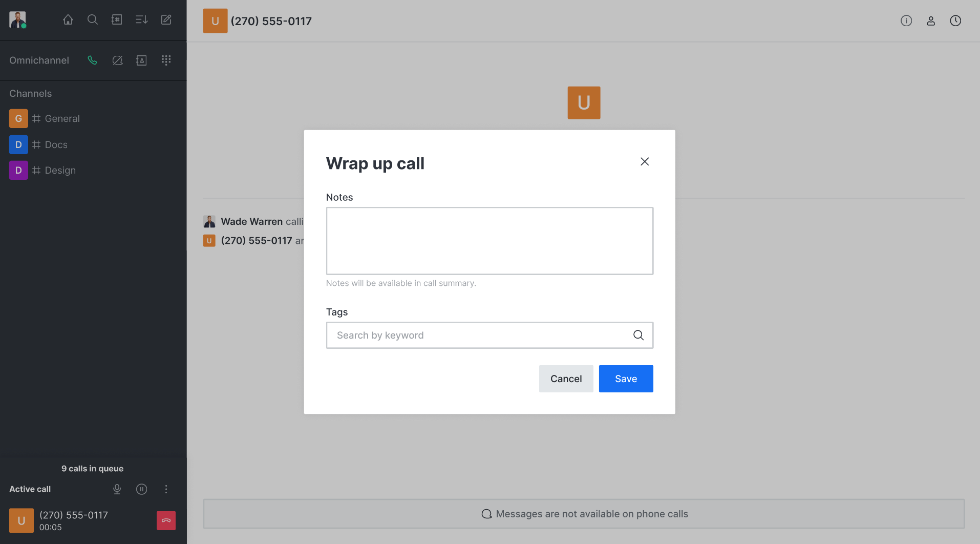Open the search icon in sidebar header
The width and height of the screenshot is (980, 544).
(93, 20)
